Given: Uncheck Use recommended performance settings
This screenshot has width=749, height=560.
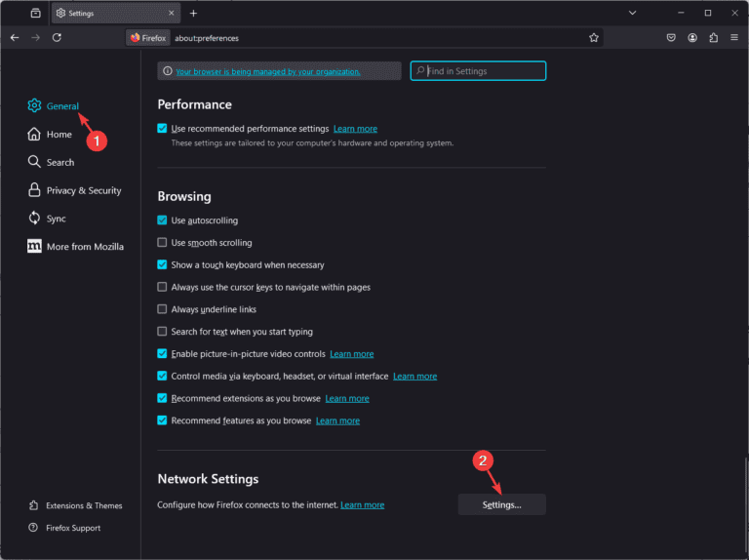Looking at the screenshot, I should (162, 128).
